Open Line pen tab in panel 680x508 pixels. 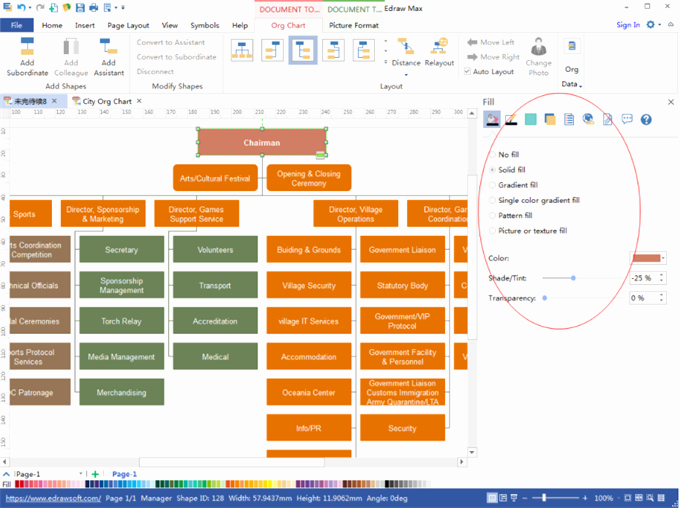(511, 119)
